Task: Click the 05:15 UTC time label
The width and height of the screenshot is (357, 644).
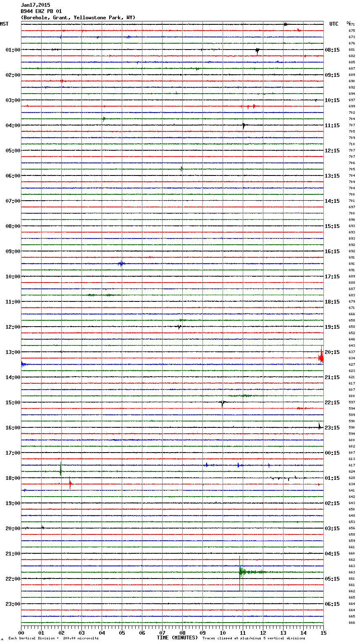Action: (x=332, y=579)
